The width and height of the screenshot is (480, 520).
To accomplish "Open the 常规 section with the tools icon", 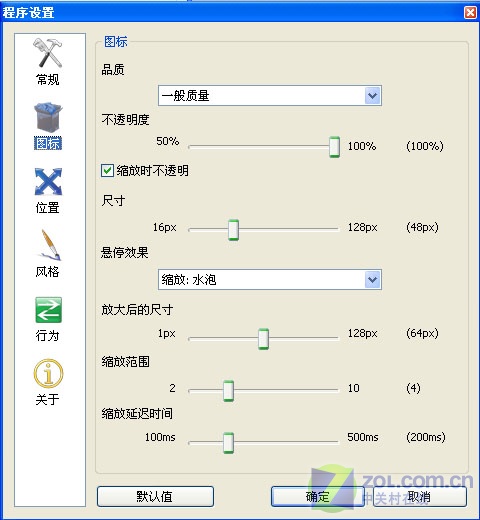I will click(x=48, y=53).
